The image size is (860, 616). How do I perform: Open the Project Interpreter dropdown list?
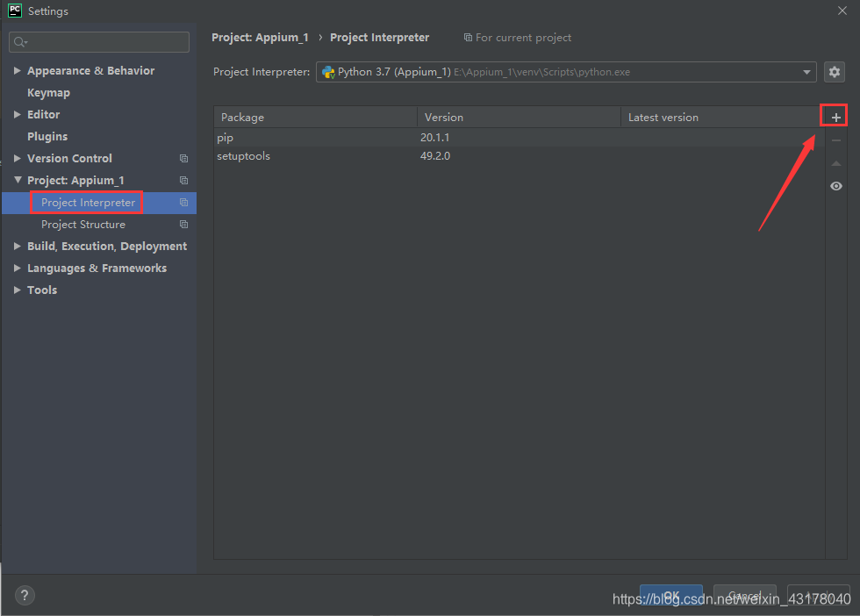click(x=806, y=72)
